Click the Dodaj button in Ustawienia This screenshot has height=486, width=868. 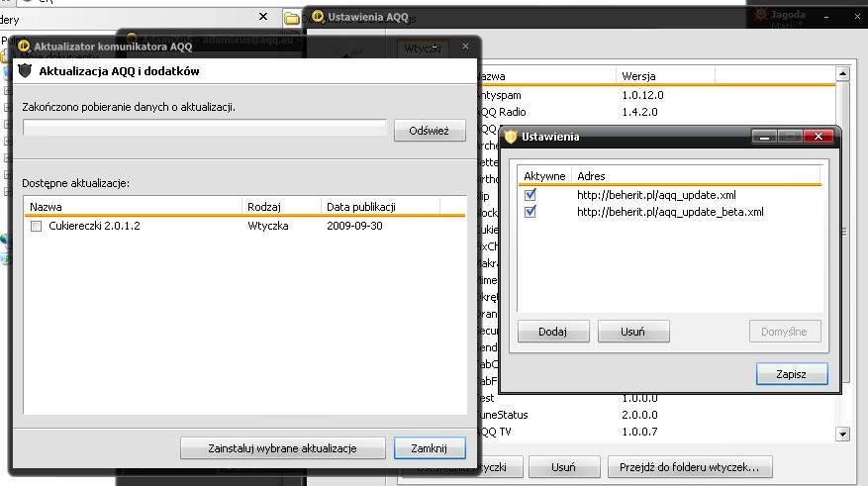tap(553, 332)
